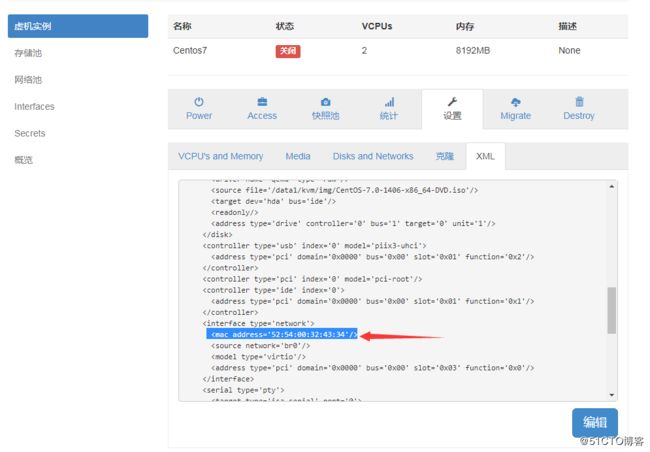Open the Power tab label
The height and width of the screenshot is (452, 650).
[199, 116]
